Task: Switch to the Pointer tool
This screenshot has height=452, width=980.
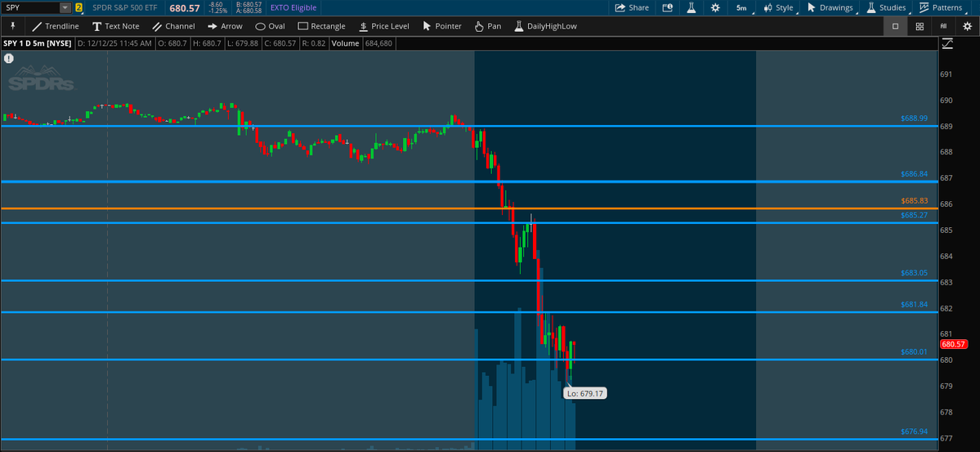Action: tap(442, 26)
